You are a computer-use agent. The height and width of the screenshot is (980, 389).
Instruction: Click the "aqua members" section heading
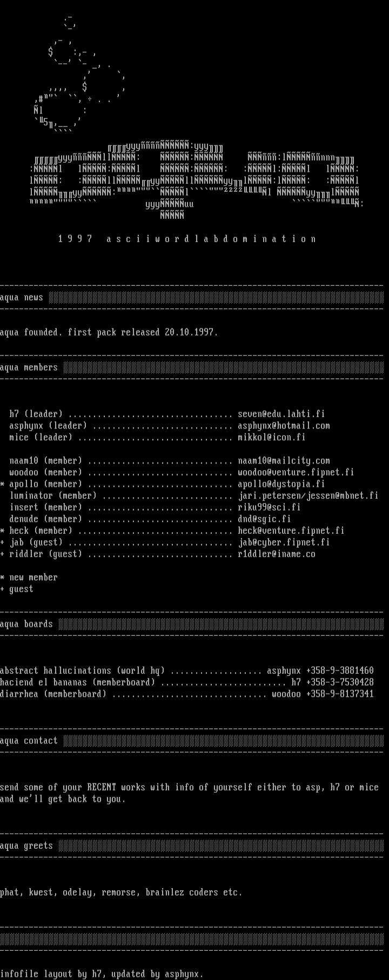pos(29,368)
